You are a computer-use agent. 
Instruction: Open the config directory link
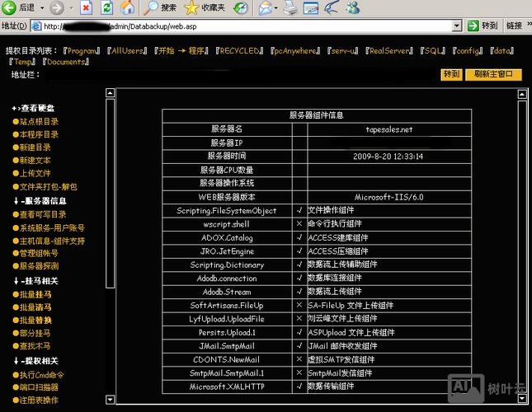point(468,51)
